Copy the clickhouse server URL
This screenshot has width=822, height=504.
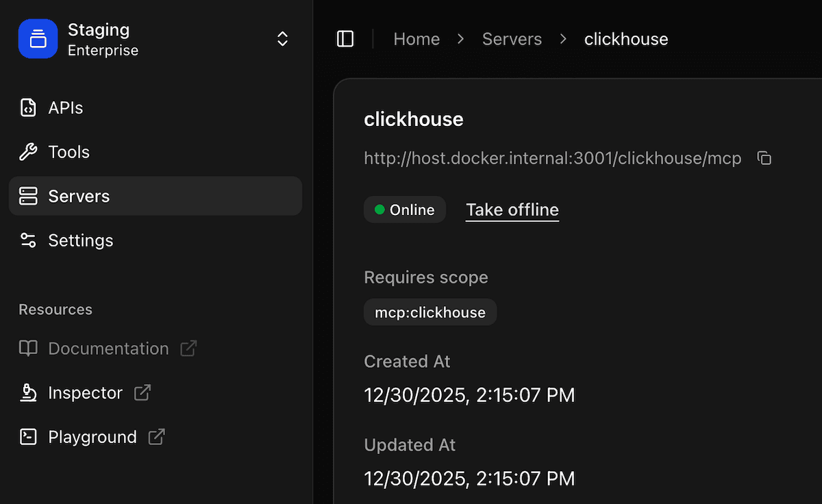(x=764, y=159)
